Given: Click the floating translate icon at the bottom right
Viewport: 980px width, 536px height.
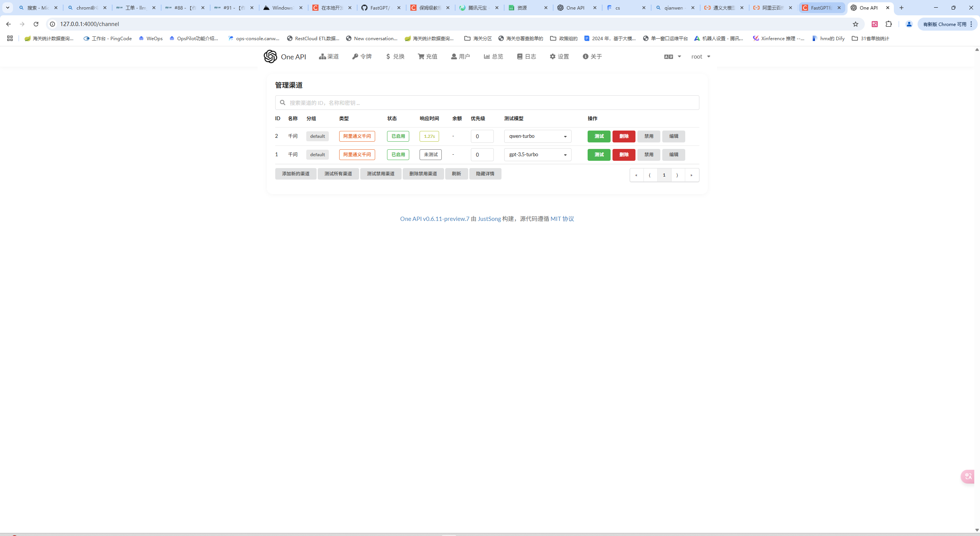Looking at the screenshot, I should [968, 476].
